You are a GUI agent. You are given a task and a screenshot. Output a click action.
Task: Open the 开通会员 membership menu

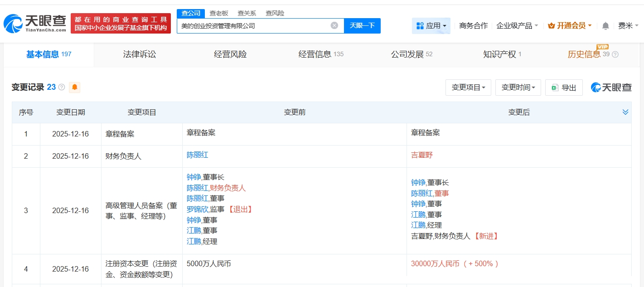click(570, 26)
